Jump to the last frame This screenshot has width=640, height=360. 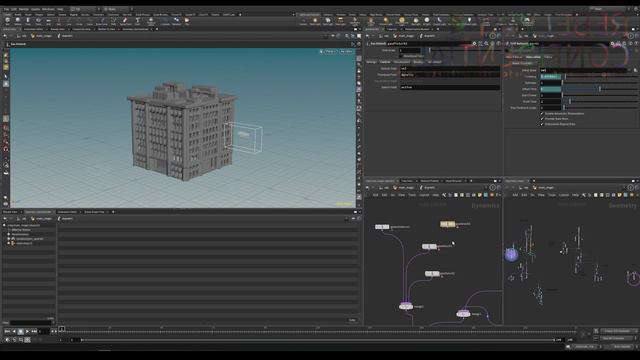34,331
